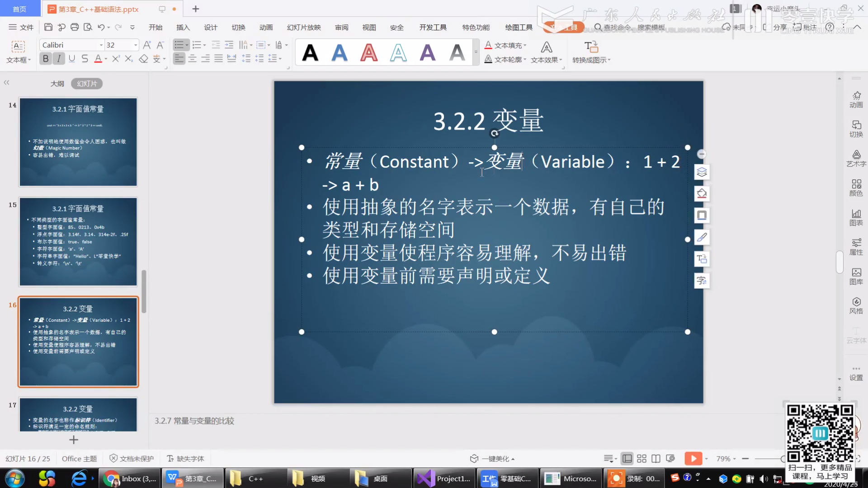Apply justified paragraph alignment

pyautogui.click(x=218, y=59)
